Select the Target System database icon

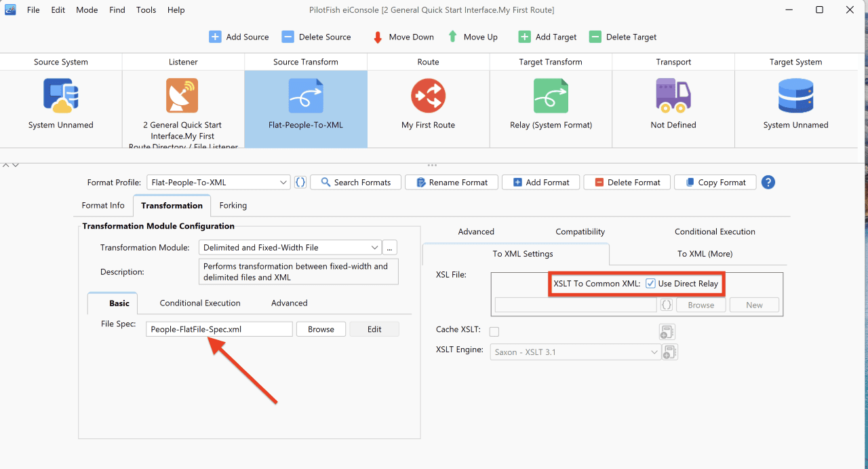click(795, 96)
